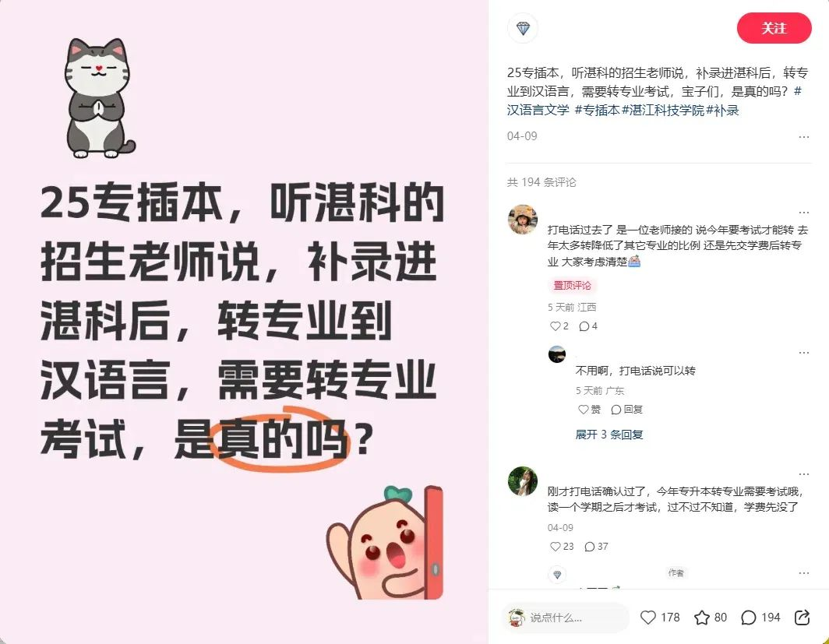Open the #湛江科技学院 hashtag
The image size is (829, 644).
coord(664,111)
